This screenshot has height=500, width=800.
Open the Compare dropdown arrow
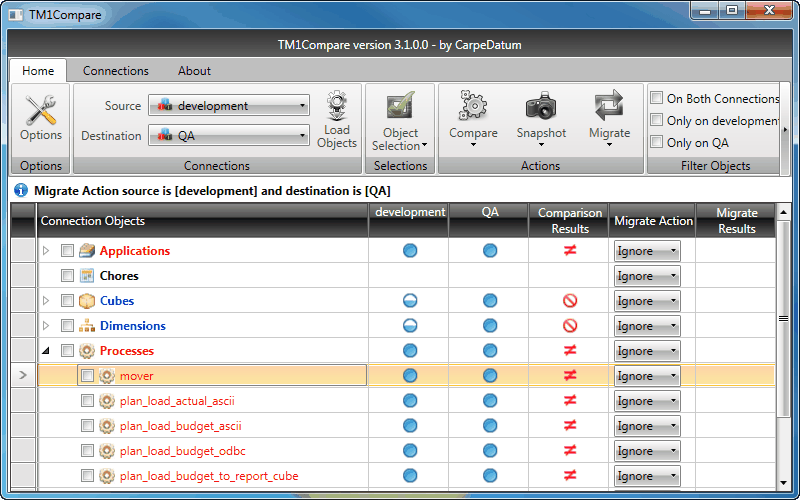[473, 145]
